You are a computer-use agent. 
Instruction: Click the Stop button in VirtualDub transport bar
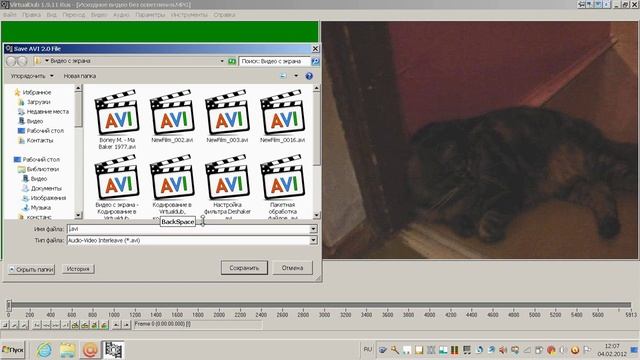coord(4,325)
